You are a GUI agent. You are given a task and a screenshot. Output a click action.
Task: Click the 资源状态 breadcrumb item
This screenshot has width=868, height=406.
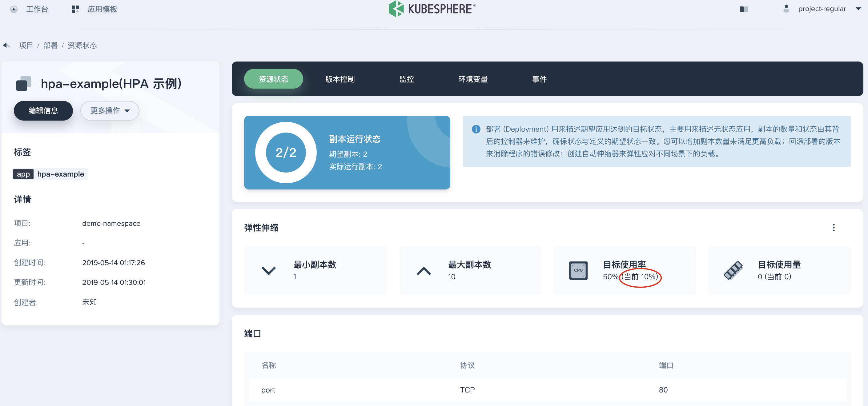point(82,46)
